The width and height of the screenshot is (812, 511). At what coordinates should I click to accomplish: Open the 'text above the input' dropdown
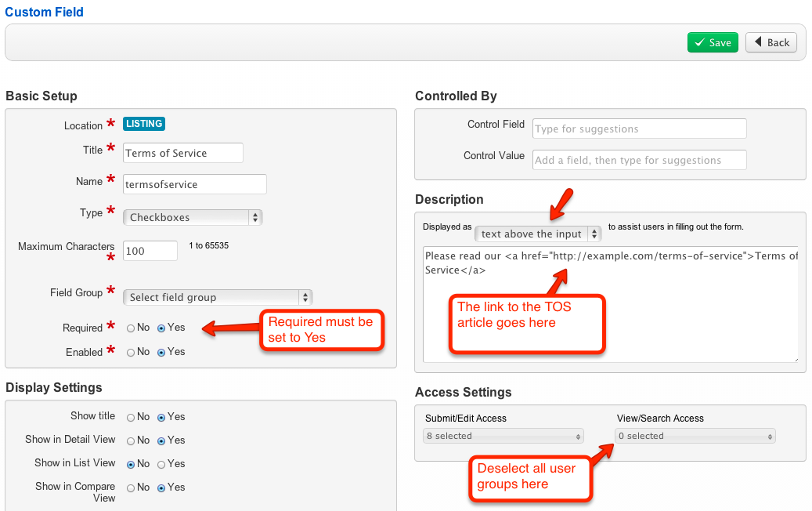(x=538, y=234)
